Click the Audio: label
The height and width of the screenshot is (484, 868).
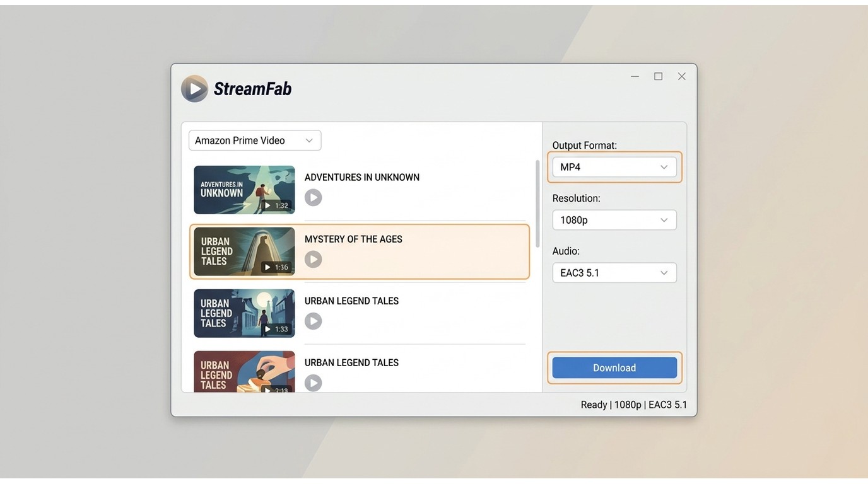coord(566,251)
